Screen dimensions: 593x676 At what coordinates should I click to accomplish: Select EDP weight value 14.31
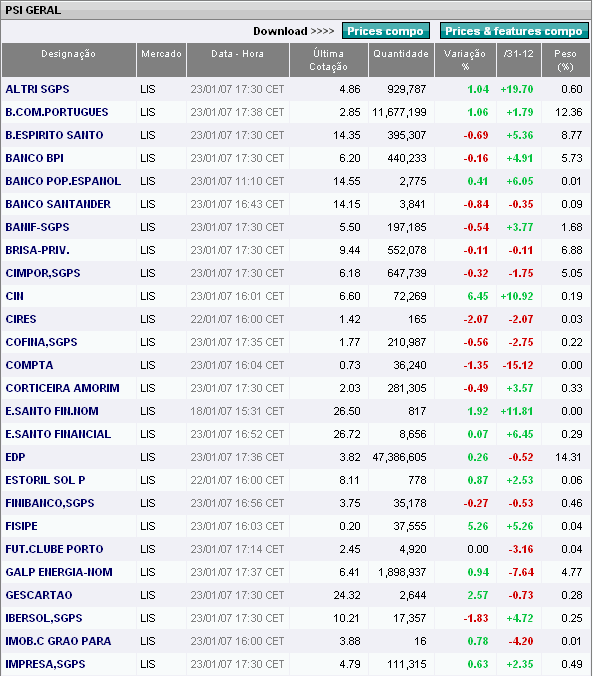tap(568, 457)
